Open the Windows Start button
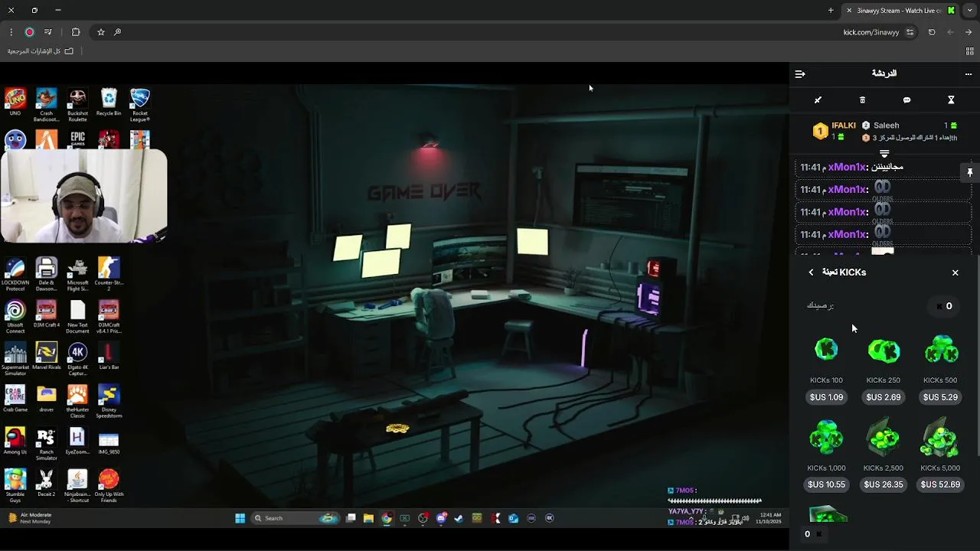This screenshot has width=980, height=551. (x=240, y=518)
